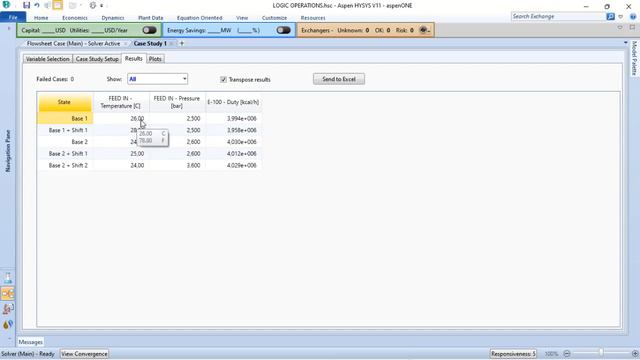Open the quick access toolbar customize dropdown
Image resolution: width=640 pixels, height=360 pixels.
(x=102, y=6)
